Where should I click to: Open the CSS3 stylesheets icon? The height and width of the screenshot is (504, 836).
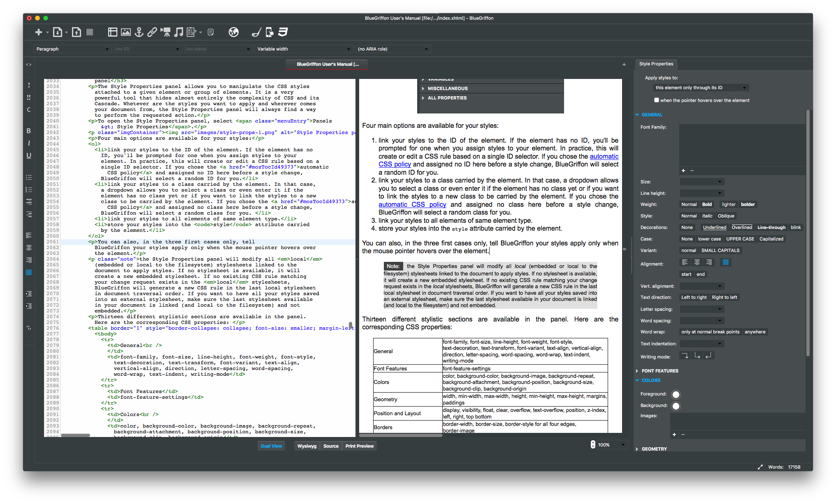click(283, 32)
